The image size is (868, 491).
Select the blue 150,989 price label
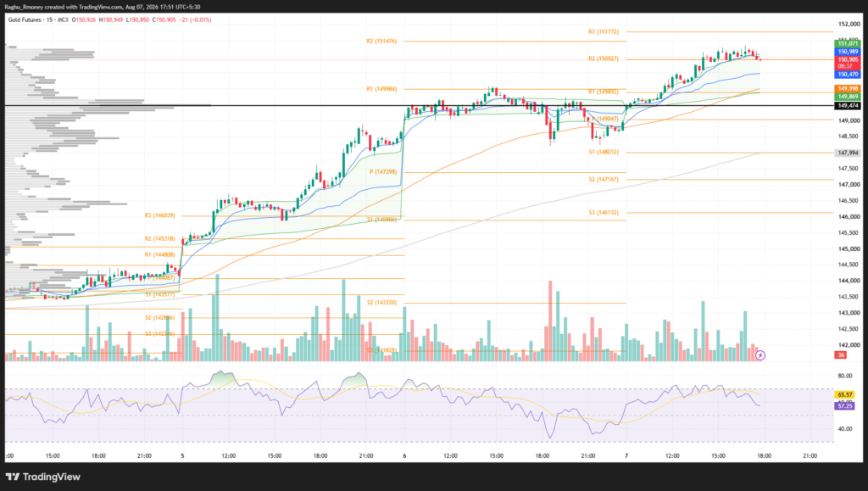click(848, 52)
